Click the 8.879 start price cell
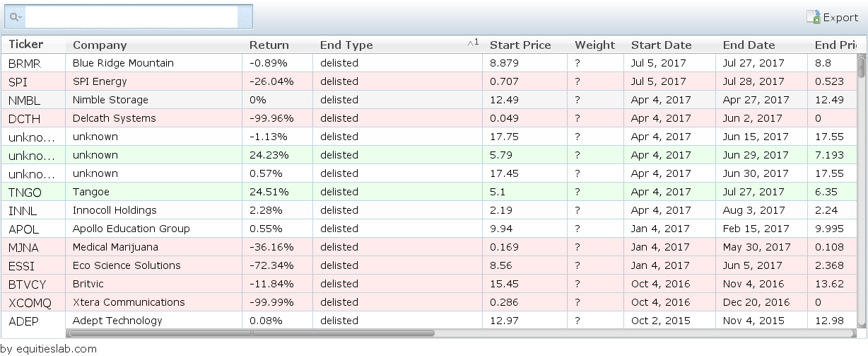This screenshot has height=356, width=868. click(x=524, y=63)
